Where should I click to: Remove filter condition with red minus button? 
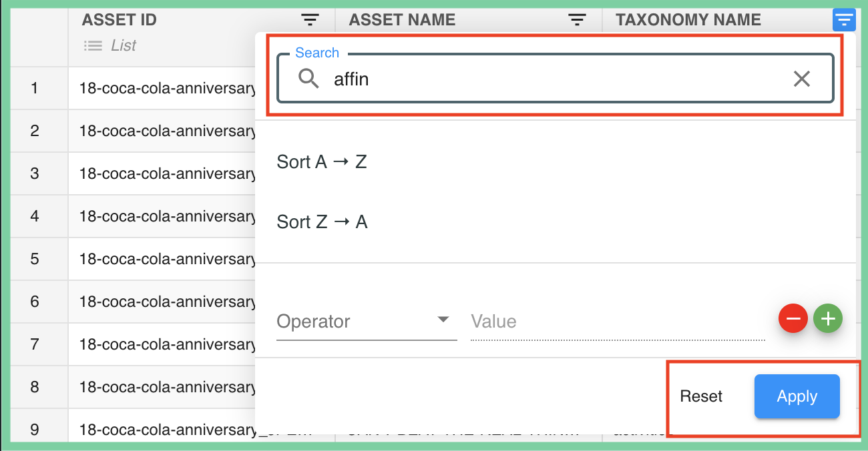[x=793, y=320]
